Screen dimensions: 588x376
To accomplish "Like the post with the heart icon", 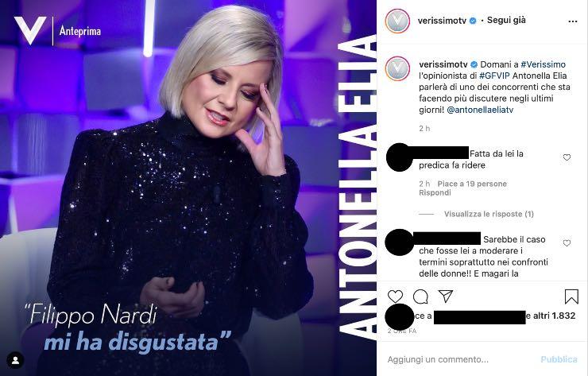I will [x=395, y=297].
